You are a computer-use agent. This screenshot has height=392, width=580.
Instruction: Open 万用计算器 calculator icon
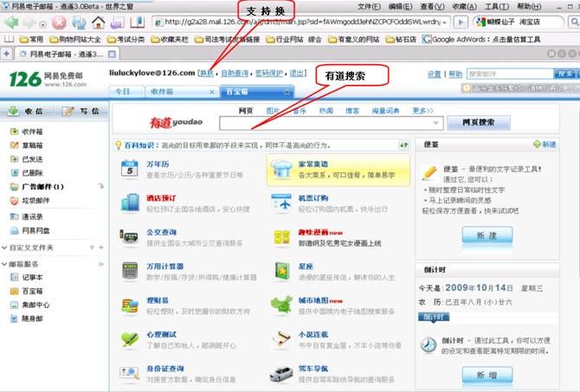point(130,271)
